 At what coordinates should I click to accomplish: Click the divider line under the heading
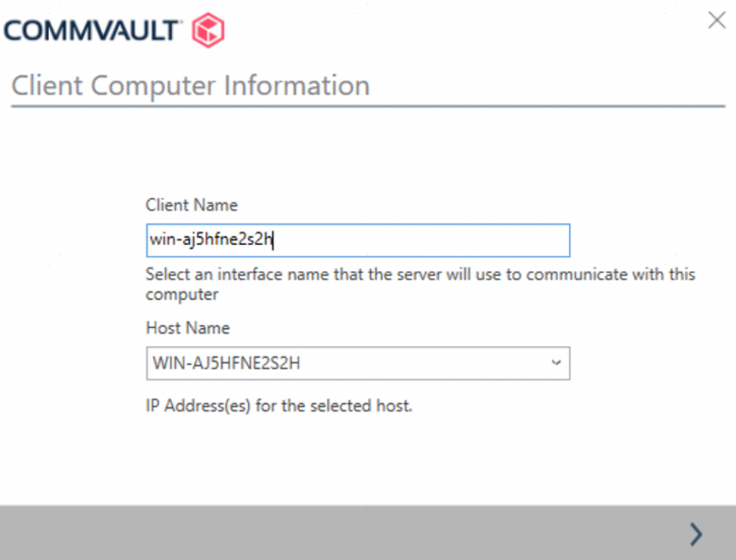coord(368,107)
